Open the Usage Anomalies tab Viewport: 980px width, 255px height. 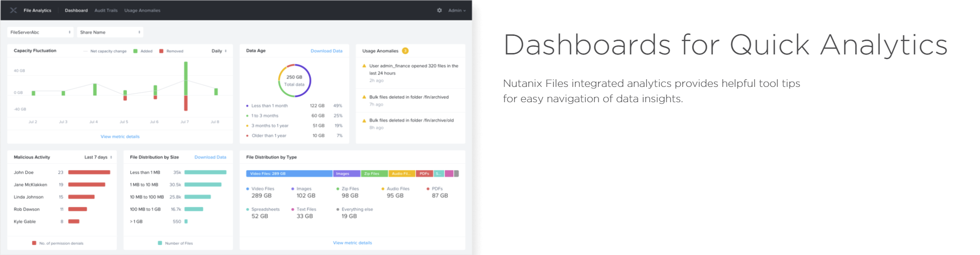coord(142,10)
